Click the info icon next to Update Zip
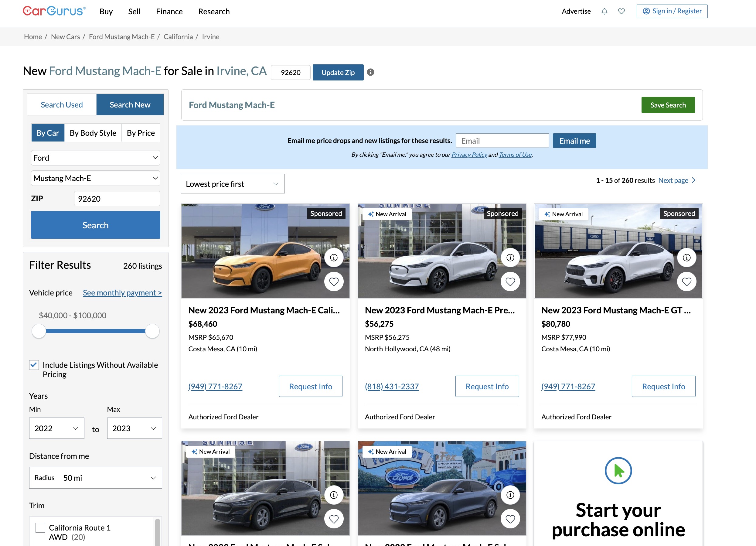Image resolution: width=756 pixels, height=546 pixels. tap(370, 72)
